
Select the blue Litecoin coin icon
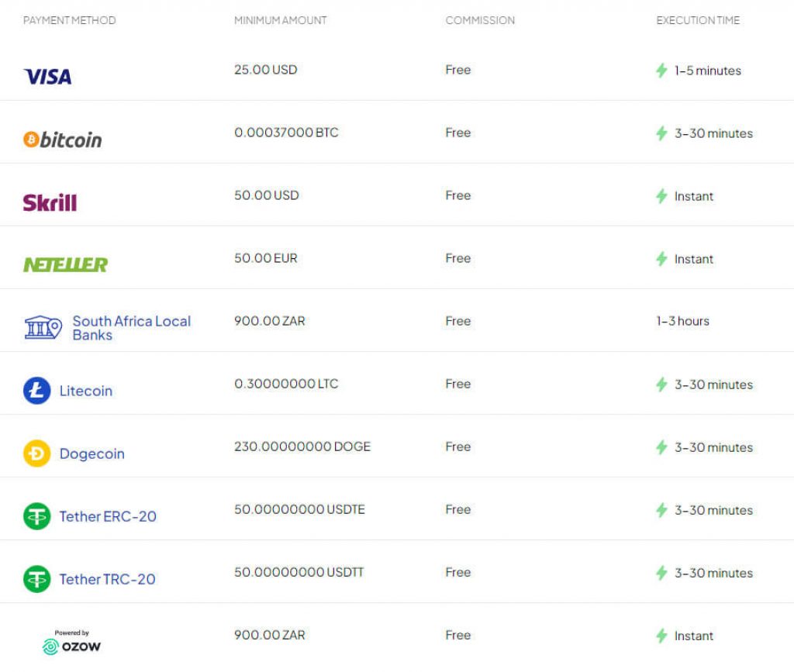click(36, 391)
